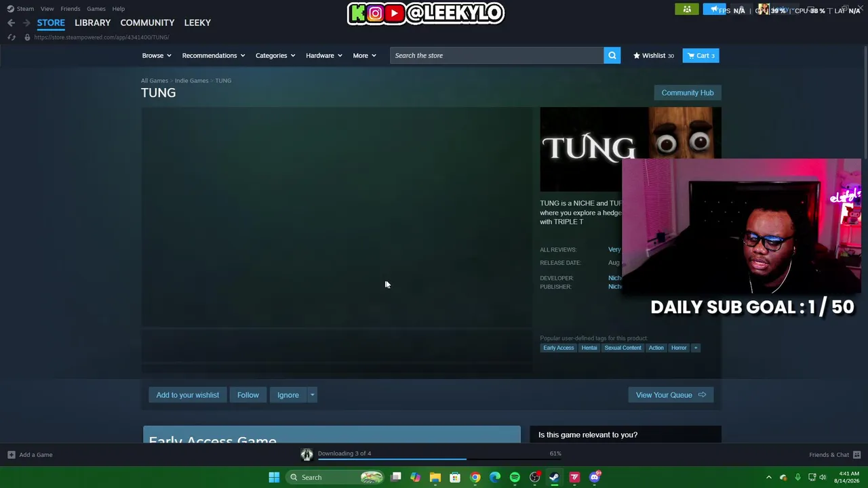Select the STORE tab
The width and height of the screenshot is (868, 488).
(51, 22)
